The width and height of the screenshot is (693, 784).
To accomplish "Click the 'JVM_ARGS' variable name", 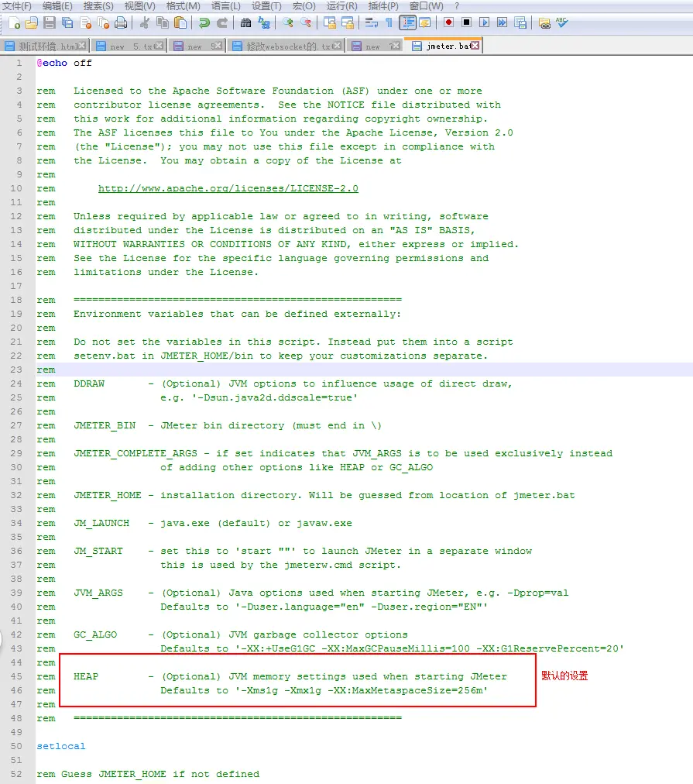I will click(x=98, y=593).
